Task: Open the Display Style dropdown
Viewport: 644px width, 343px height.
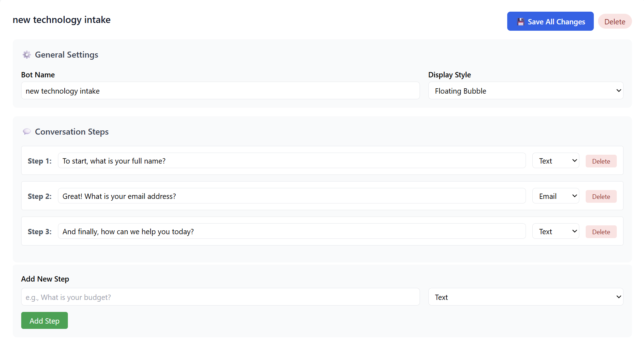Action: pos(525,91)
